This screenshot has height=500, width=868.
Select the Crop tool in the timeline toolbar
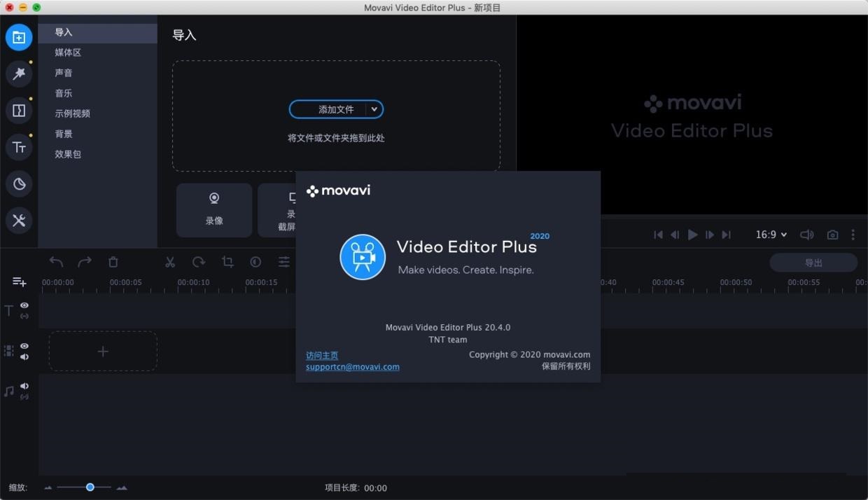tap(227, 261)
